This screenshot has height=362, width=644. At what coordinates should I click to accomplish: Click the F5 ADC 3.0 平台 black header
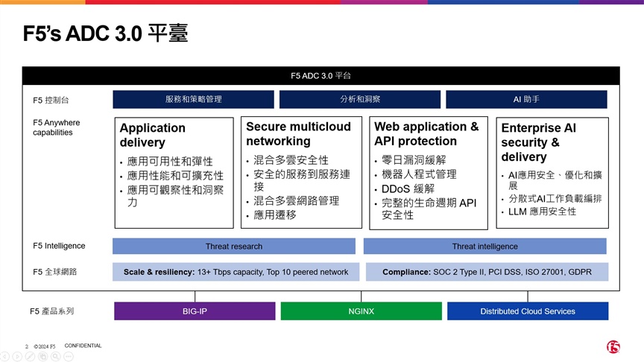point(321,75)
